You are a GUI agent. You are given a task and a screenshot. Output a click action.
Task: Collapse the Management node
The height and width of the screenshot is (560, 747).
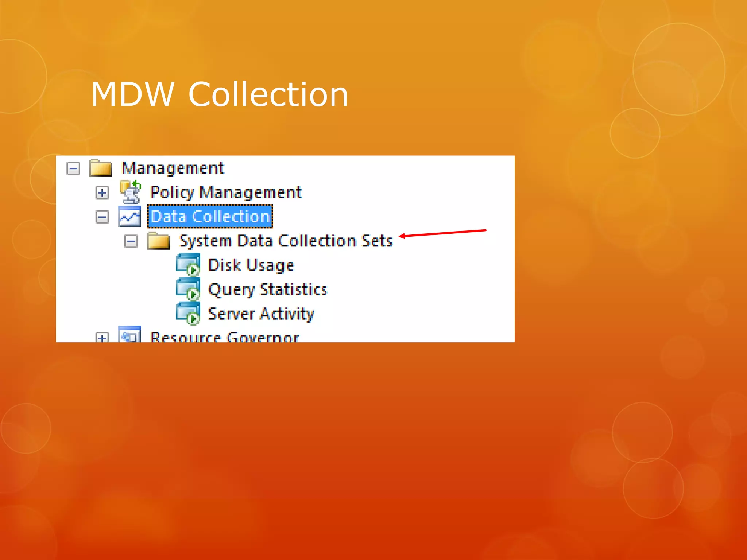[x=73, y=168]
